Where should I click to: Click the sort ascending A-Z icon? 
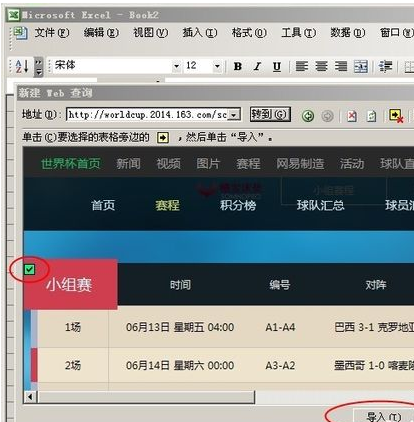point(22,66)
